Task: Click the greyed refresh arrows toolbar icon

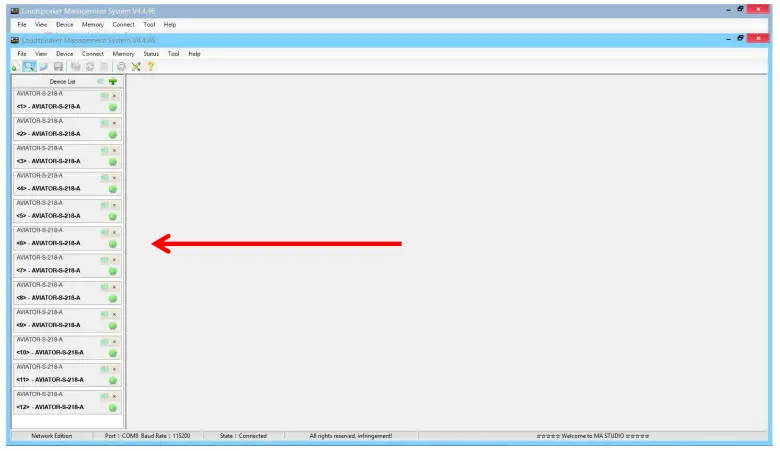Action: click(90, 66)
